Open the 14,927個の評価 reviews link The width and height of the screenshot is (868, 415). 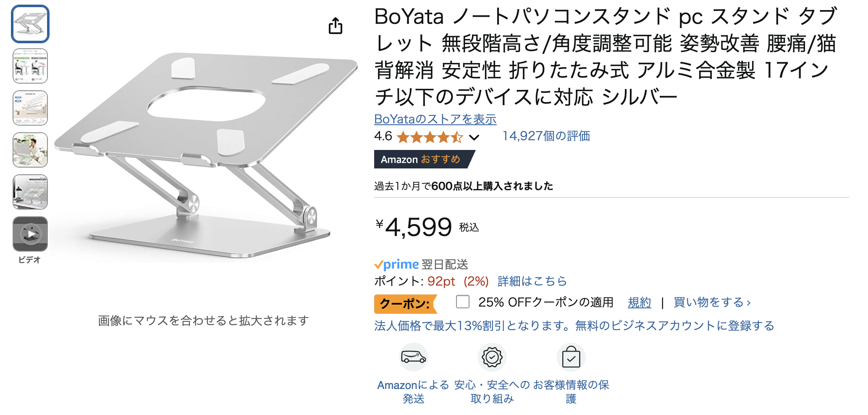coord(546,136)
